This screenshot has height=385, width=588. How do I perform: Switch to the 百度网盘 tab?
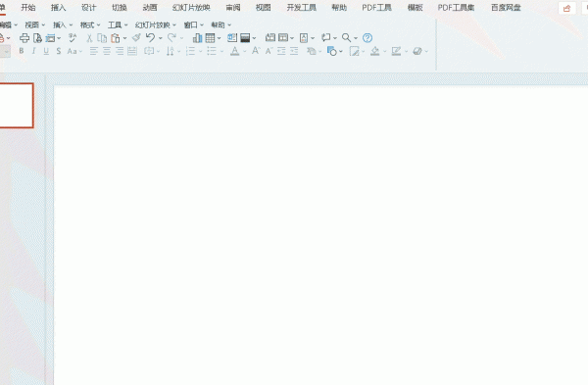tap(506, 8)
